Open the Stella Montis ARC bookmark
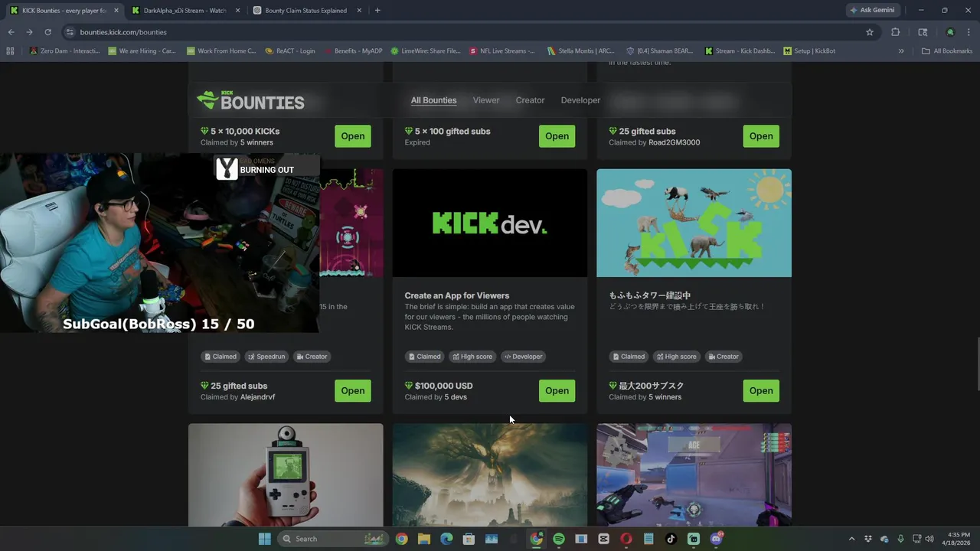This screenshot has width=980, height=551. (x=581, y=51)
